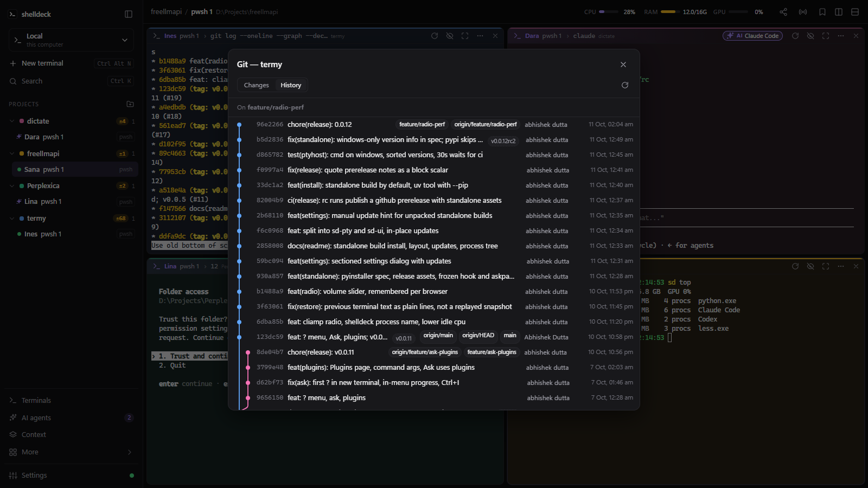Maximize the Ines pwsh 1 terminal pane
Image resolution: width=868 pixels, height=488 pixels.
click(465, 36)
